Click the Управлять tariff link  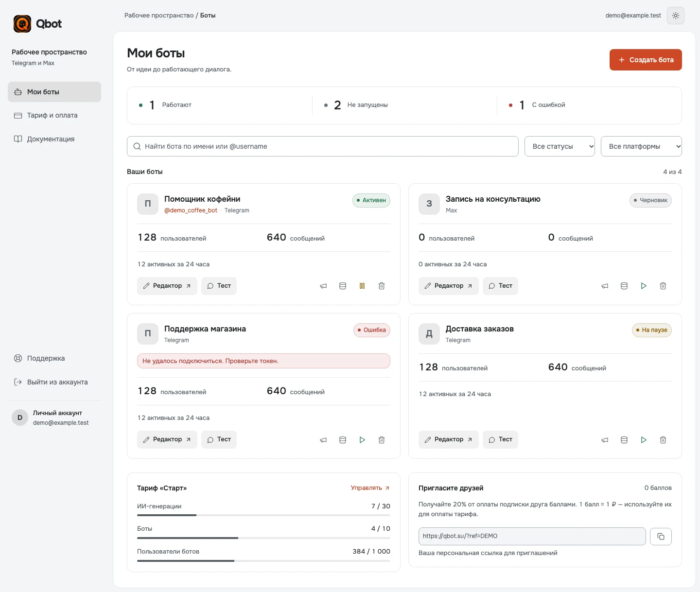coord(370,488)
